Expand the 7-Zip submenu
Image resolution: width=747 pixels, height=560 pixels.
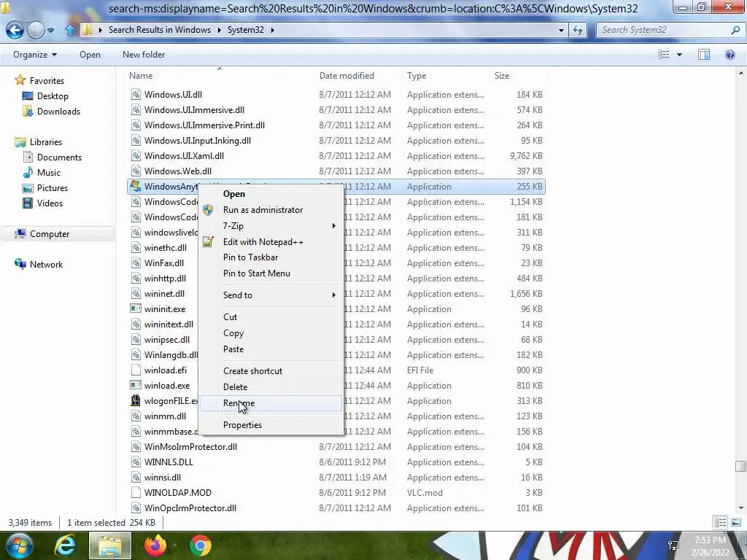pos(271,226)
